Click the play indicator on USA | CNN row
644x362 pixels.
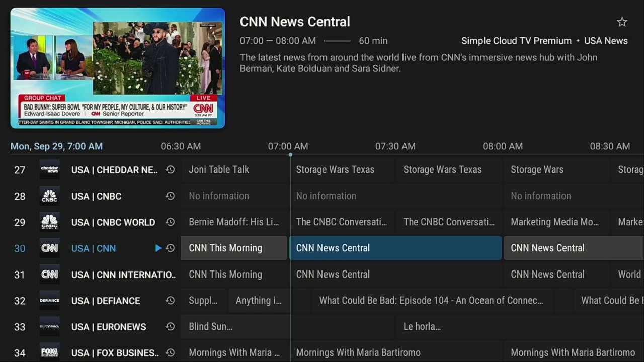(x=158, y=248)
